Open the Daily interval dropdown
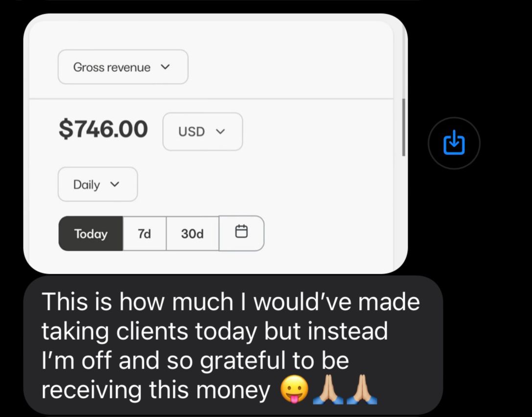Screen dimensions: 532x417 pos(98,184)
